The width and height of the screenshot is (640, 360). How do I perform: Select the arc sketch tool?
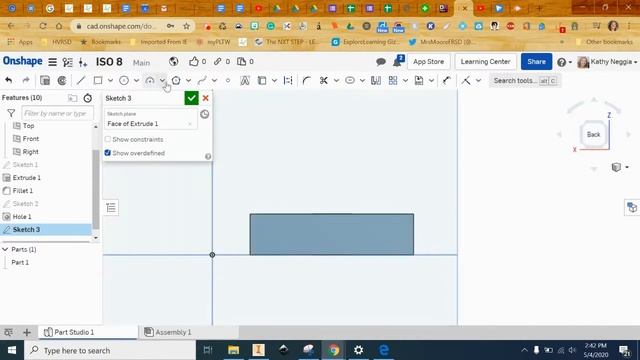(x=150, y=80)
